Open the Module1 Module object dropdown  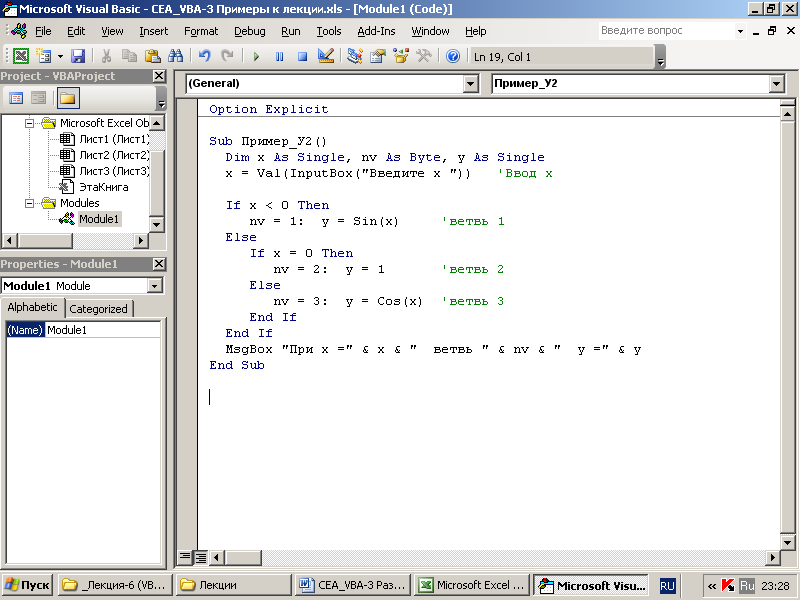[x=155, y=286]
